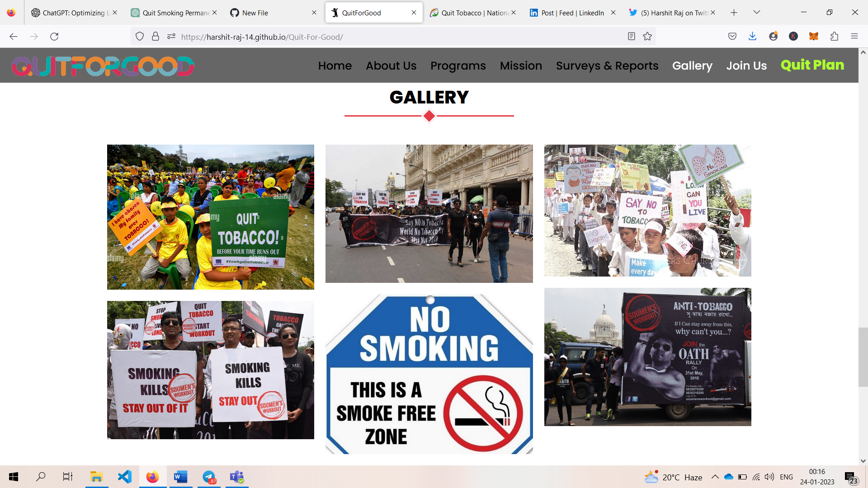Click the page vertical scrollbar thumb

tap(863, 357)
